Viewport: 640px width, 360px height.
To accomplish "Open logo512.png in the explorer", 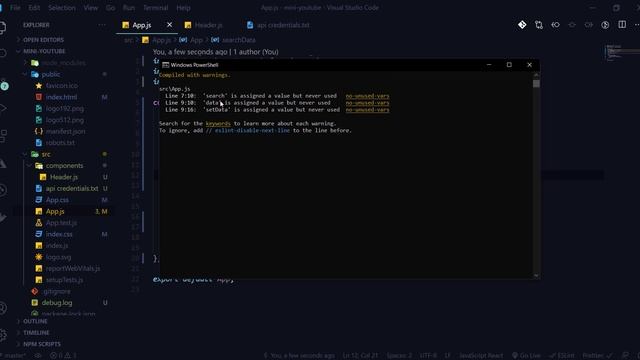I will pos(64,120).
